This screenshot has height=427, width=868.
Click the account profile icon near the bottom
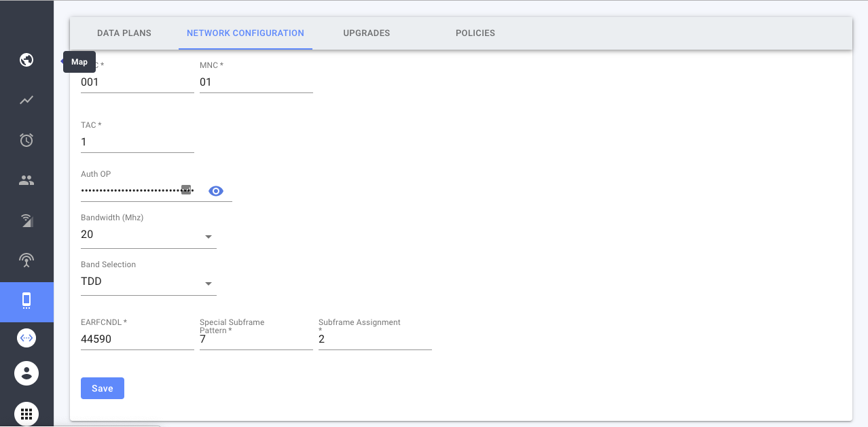pos(26,373)
